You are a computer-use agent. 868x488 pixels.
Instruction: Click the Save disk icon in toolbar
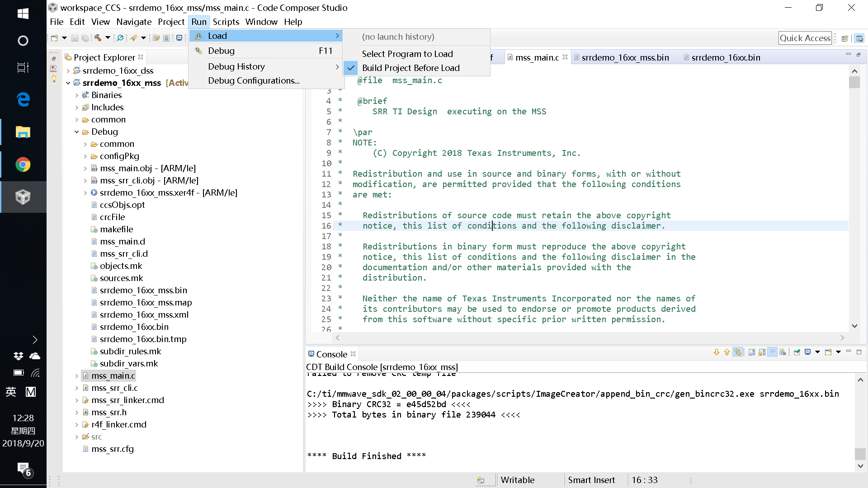click(x=75, y=38)
